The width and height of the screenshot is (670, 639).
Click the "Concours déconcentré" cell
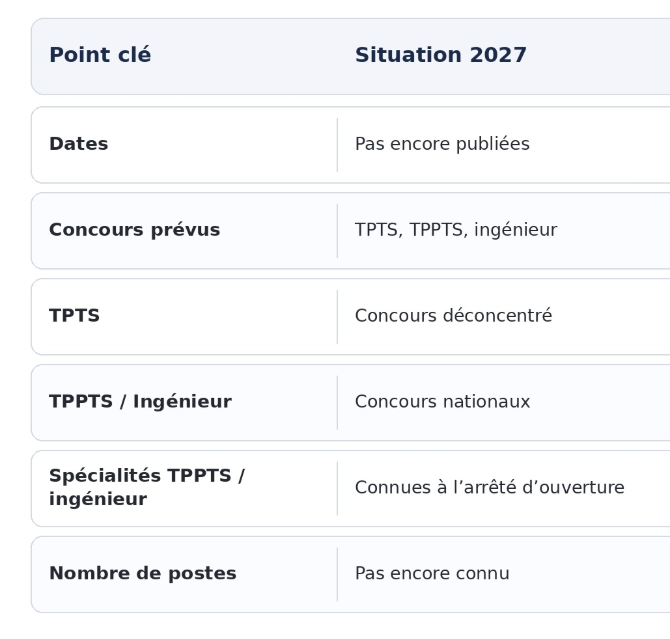click(453, 316)
